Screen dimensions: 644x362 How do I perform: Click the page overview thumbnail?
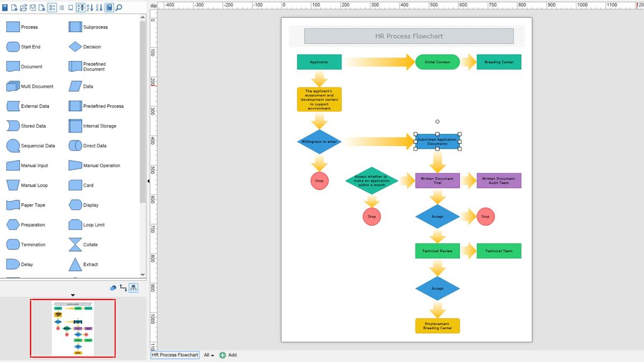coord(72,328)
